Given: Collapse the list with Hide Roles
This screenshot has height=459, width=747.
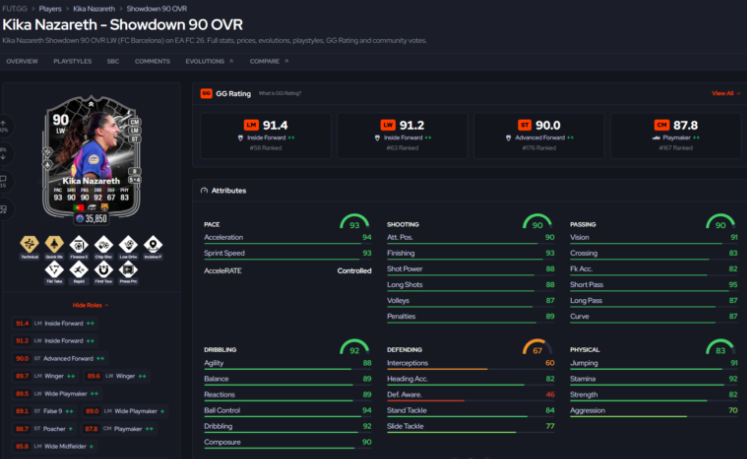Looking at the screenshot, I should coord(91,305).
